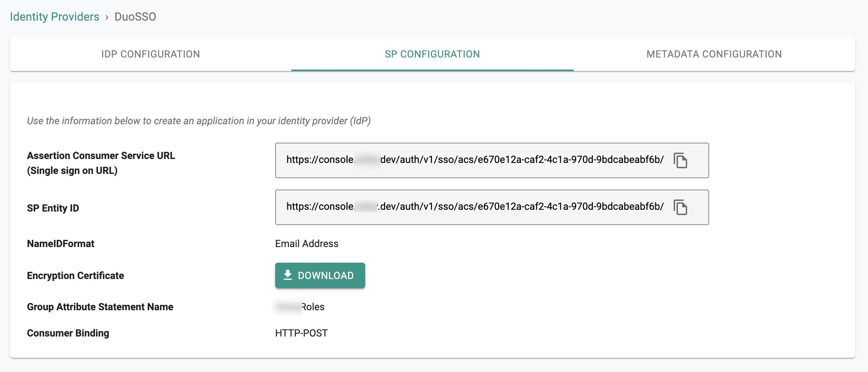This screenshot has height=372, width=868.
Task: Copy the SP Entity ID value
Action: [x=680, y=207]
